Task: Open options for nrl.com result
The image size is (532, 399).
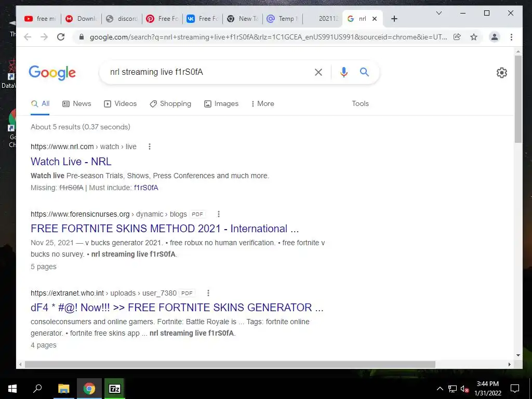Action: 150,147
